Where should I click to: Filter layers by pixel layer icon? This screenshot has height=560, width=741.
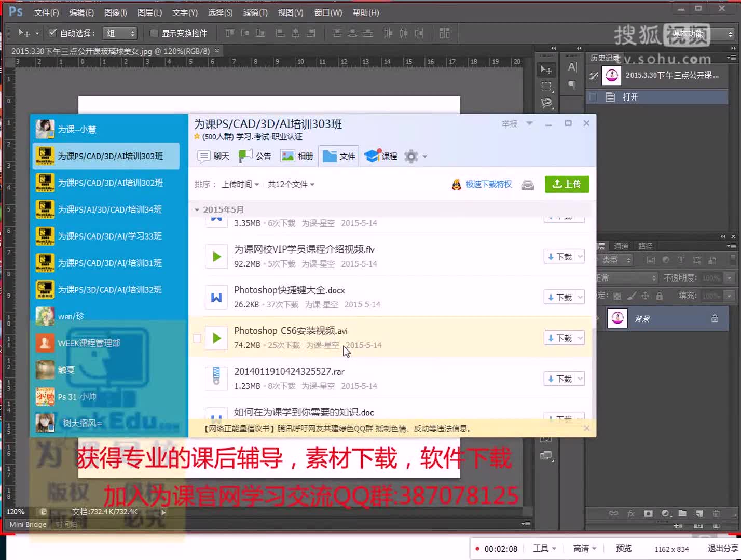click(x=651, y=260)
